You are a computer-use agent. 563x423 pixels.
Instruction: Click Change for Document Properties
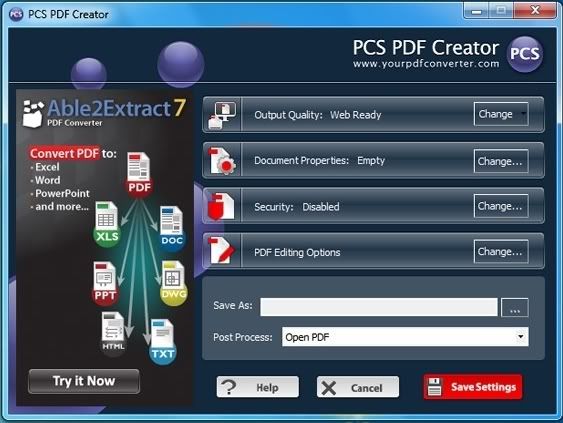point(501,161)
